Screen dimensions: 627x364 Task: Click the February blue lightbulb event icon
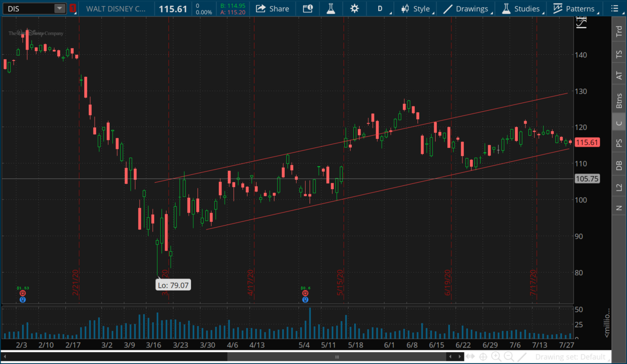click(22, 299)
